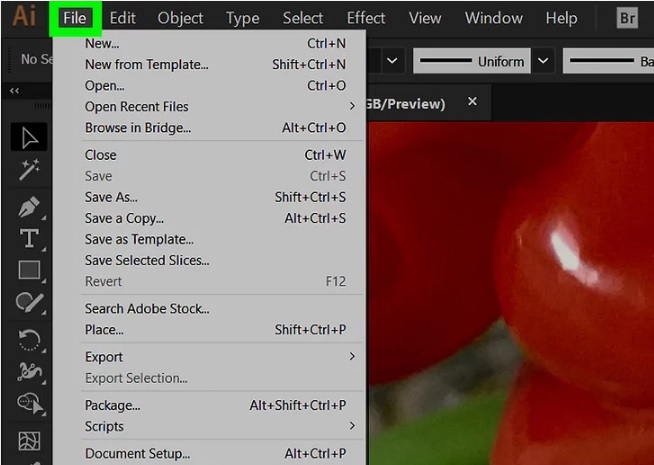Screen dimensions: 654x465
Task: Open the Type menu
Action: [242, 18]
